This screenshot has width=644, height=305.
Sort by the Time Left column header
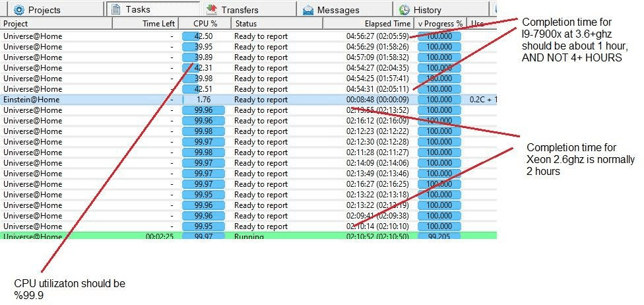[146, 24]
